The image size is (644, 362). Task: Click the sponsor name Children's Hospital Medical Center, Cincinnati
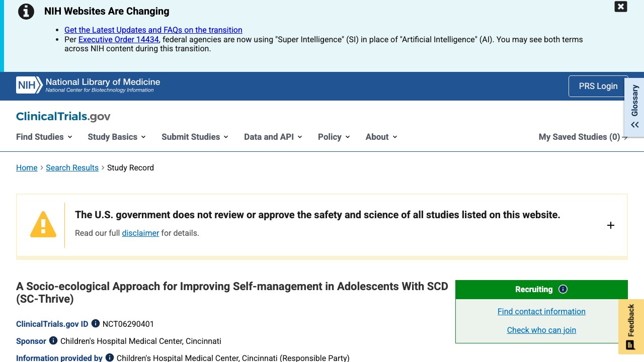pyautogui.click(x=141, y=341)
